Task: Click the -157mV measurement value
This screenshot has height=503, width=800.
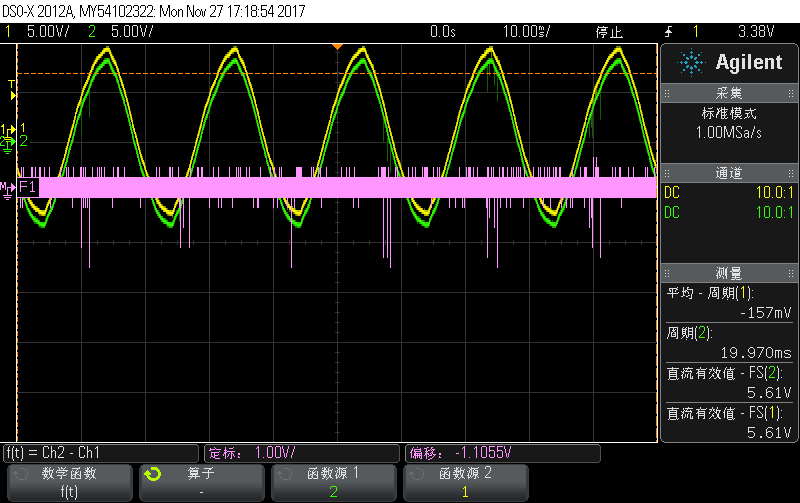Action: (x=765, y=313)
